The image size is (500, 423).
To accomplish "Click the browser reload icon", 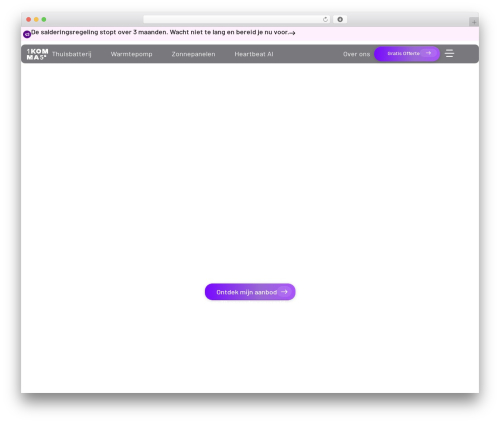I will tap(325, 19).
